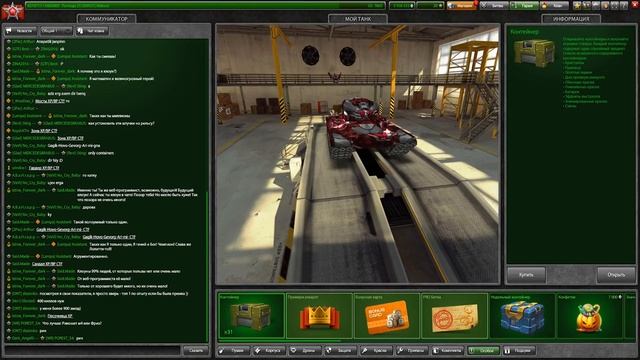Open the Подарки gifts category
This screenshot has height=360, width=640.
pyautogui.click(x=518, y=350)
